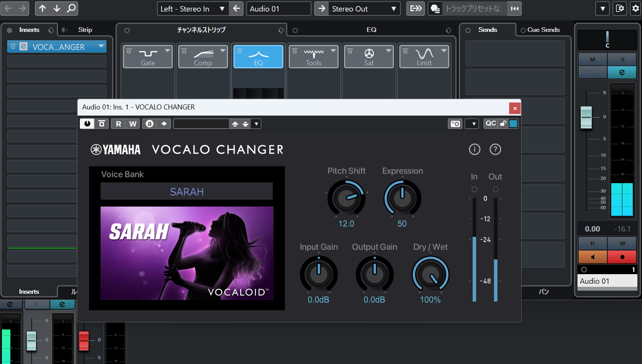Enable Read automation in plugin header
642x364 pixels.
(118, 124)
